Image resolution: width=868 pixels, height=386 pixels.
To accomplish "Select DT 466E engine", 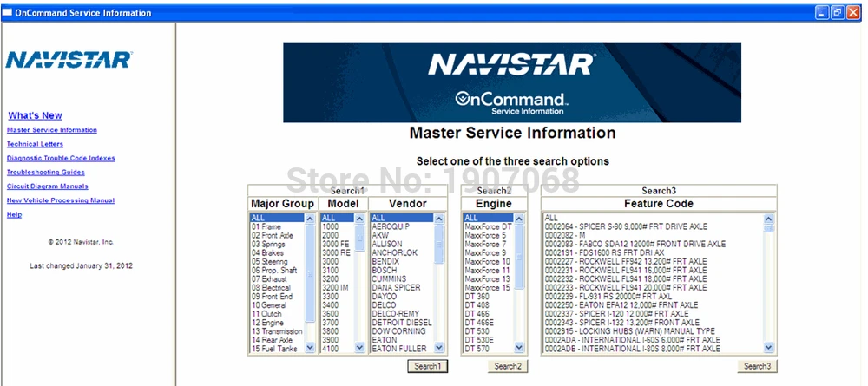I will click(x=489, y=323).
